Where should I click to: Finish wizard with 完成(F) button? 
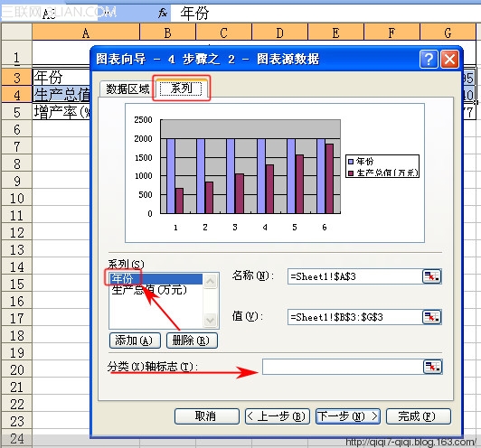pos(419,416)
